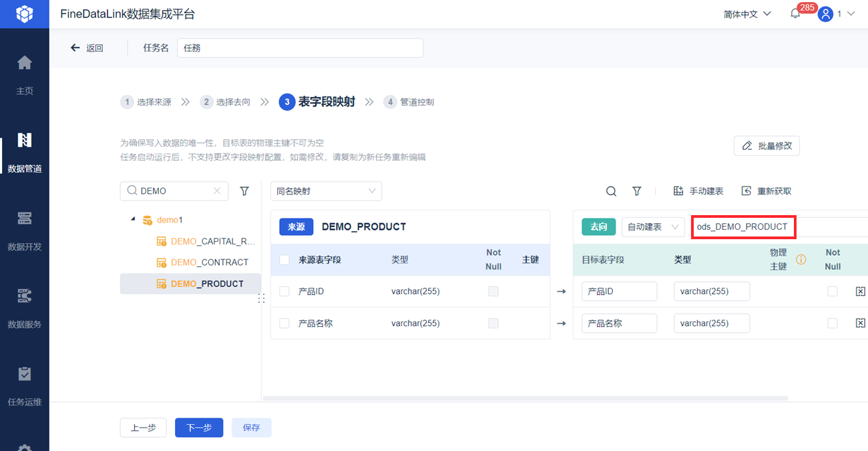Open the 主页 home sidebar item

click(24, 75)
